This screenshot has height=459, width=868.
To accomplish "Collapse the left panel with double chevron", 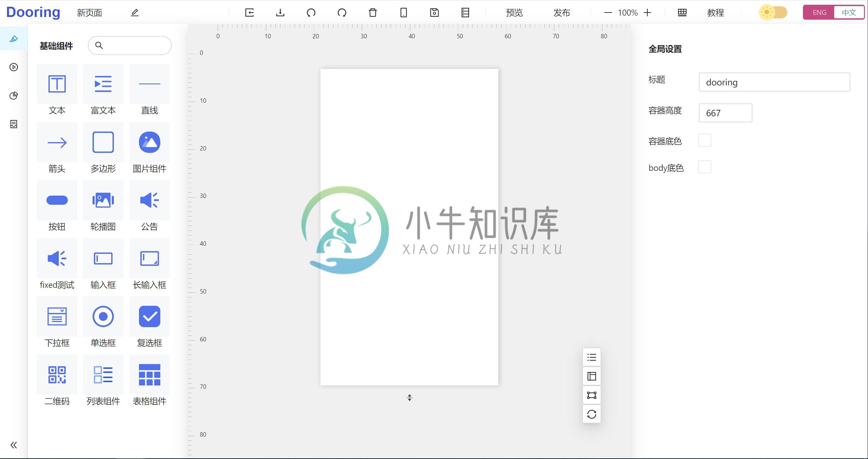I will coord(14,445).
